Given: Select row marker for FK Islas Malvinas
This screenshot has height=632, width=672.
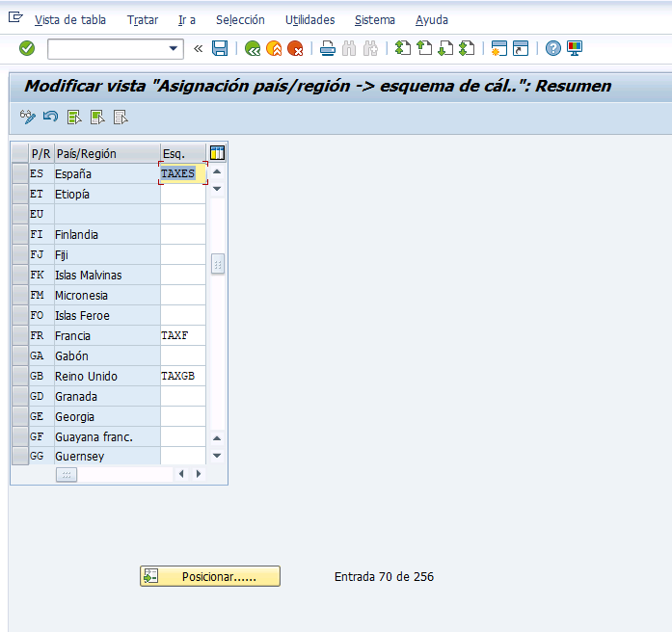Looking at the screenshot, I should (20, 275).
